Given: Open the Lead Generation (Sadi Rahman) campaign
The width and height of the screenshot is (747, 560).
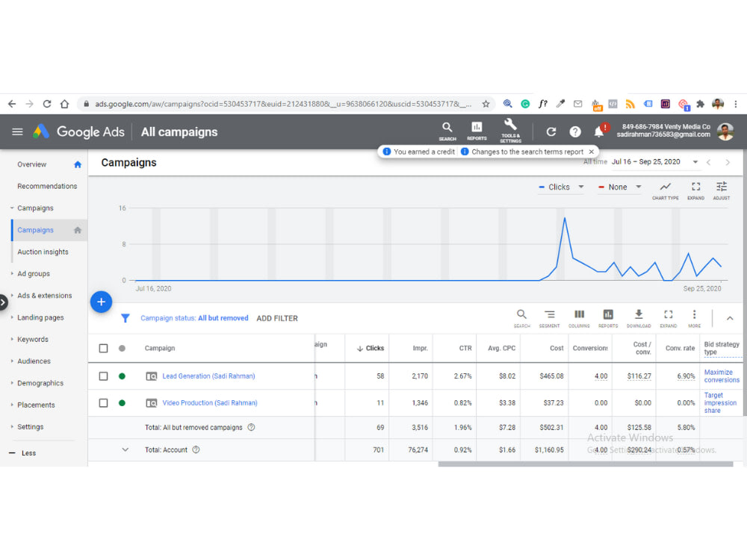Looking at the screenshot, I should [x=208, y=376].
